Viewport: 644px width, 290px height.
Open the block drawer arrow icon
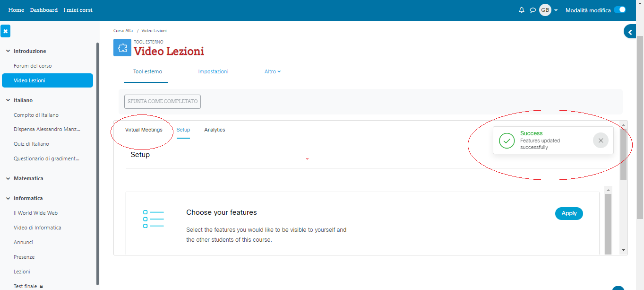pos(630,32)
